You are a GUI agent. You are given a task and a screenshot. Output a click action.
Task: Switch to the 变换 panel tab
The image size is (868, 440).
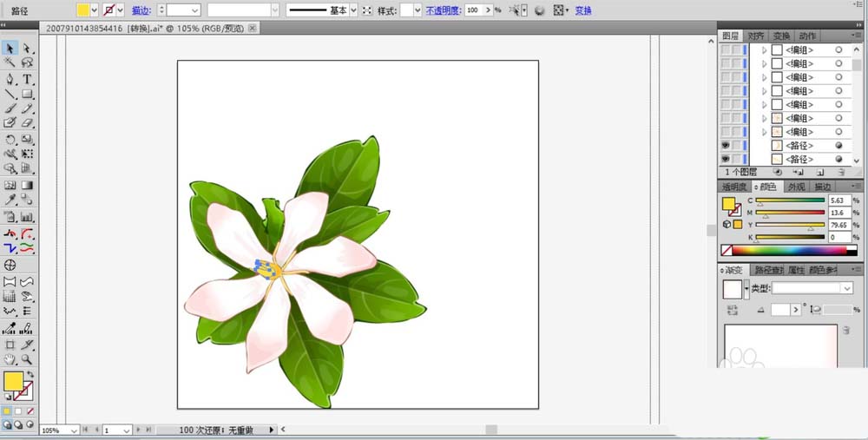pyautogui.click(x=782, y=36)
